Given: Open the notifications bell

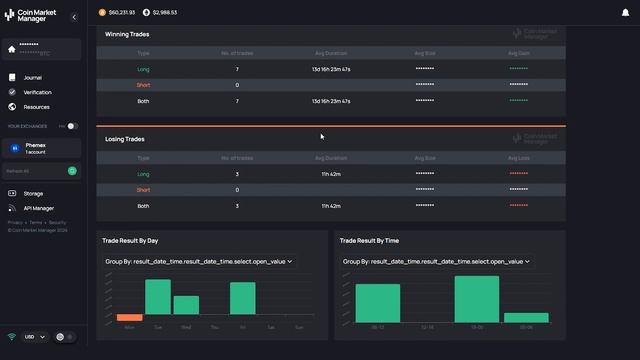Looking at the screenshot, I should tap(625, 13).
